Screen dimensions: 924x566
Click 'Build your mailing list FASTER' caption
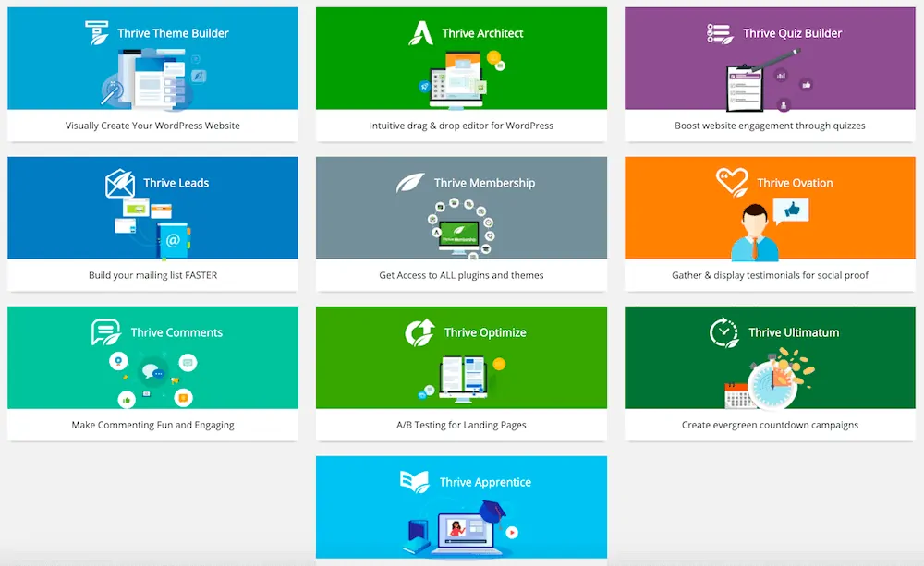[152, 275]
